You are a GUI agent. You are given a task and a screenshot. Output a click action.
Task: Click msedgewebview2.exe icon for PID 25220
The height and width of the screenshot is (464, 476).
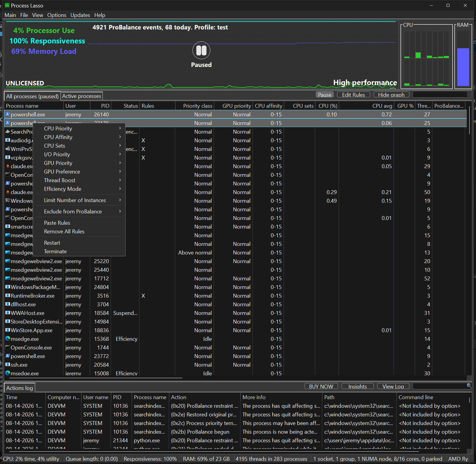[x=8, y=261]
